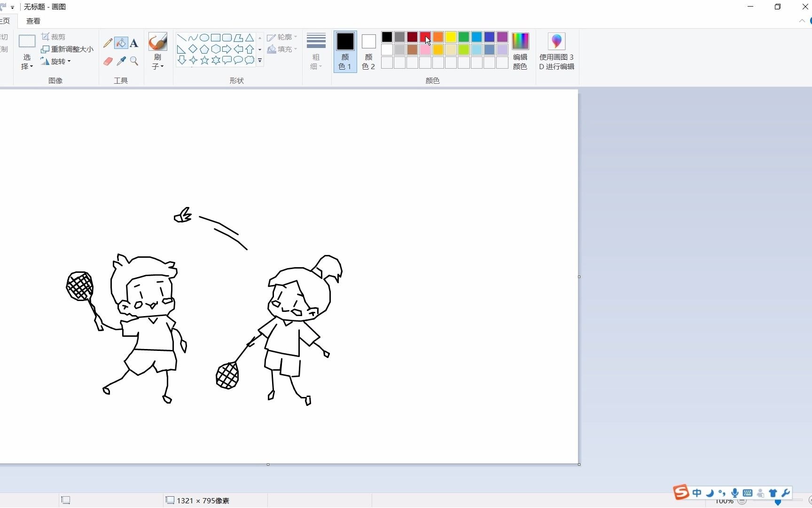Toggle Sogou moon half/full-width mode
The image size is (812, 508).
(x=710, y=493)
